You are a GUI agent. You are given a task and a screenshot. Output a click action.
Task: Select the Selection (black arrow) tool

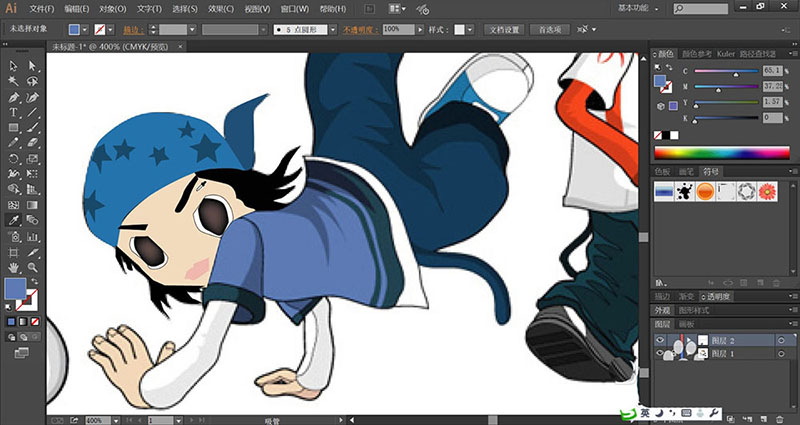click(13, 66)
